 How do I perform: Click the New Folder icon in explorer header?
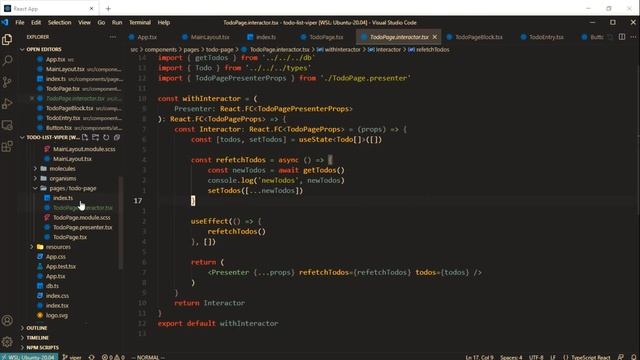point(96,138)
